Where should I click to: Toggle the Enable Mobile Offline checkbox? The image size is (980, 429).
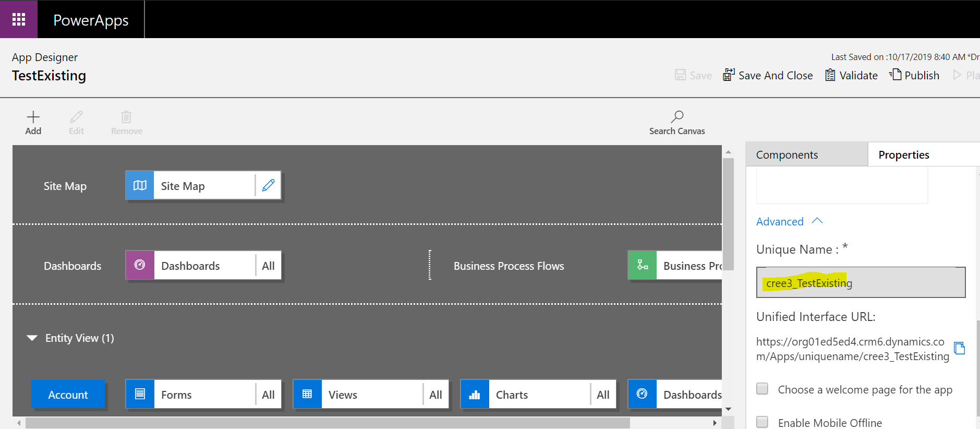click(763, 422)
